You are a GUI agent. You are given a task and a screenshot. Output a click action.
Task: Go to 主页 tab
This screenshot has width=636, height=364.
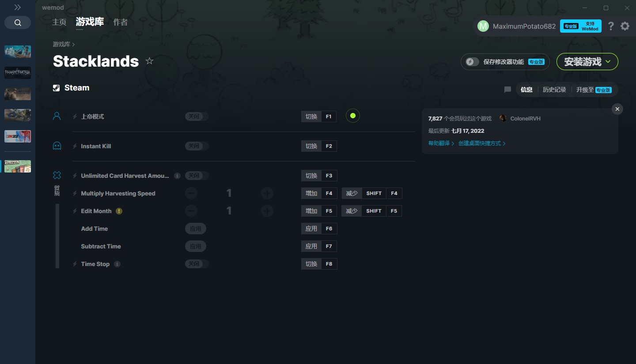(x=59, y=22)
